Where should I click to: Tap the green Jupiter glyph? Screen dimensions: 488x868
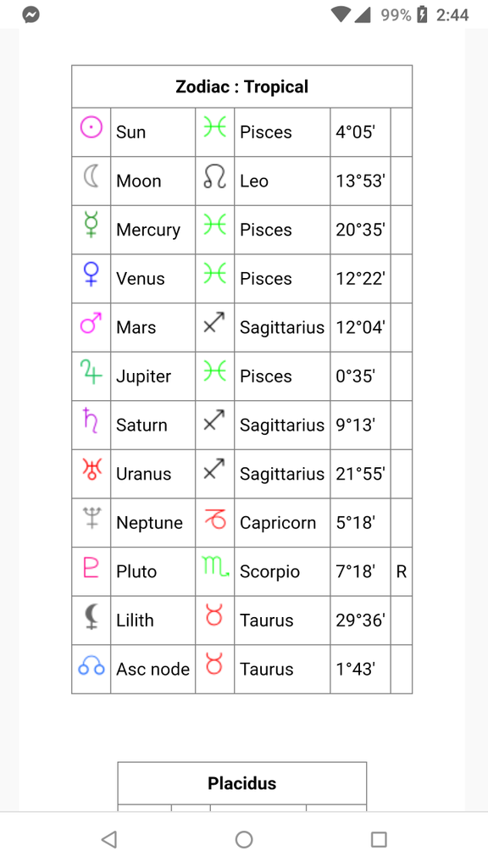[x=91, y=371]
